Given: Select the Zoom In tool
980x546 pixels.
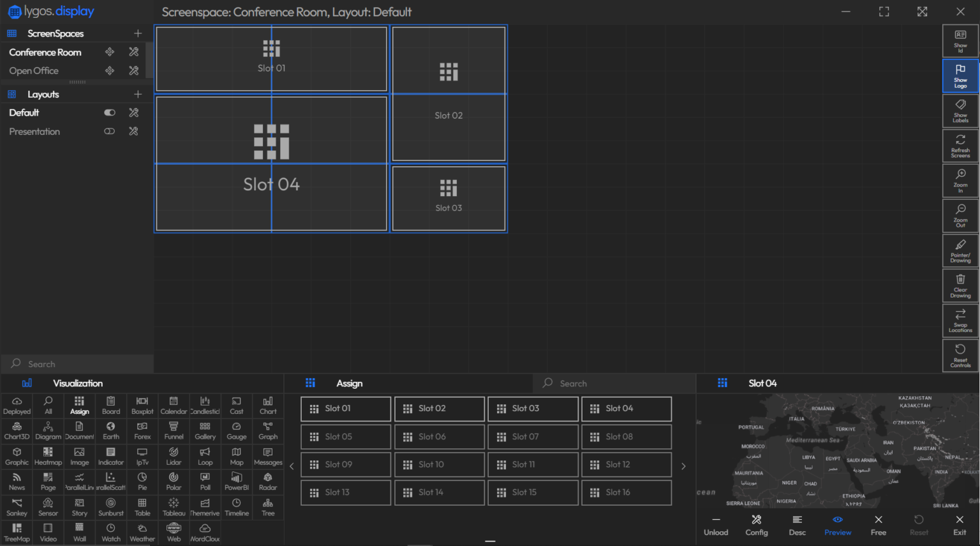Looking at the screenshot, I should 960,179.
